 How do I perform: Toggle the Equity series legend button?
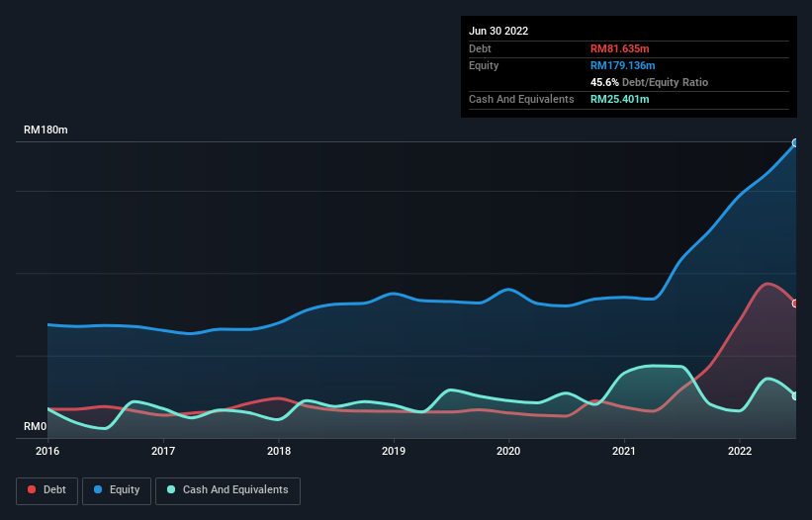117,490
